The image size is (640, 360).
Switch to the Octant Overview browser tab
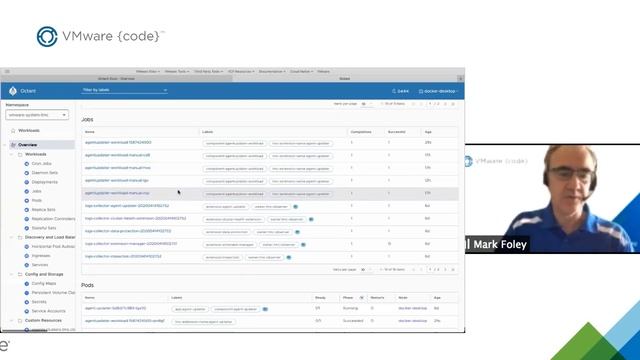pos(116,79)
